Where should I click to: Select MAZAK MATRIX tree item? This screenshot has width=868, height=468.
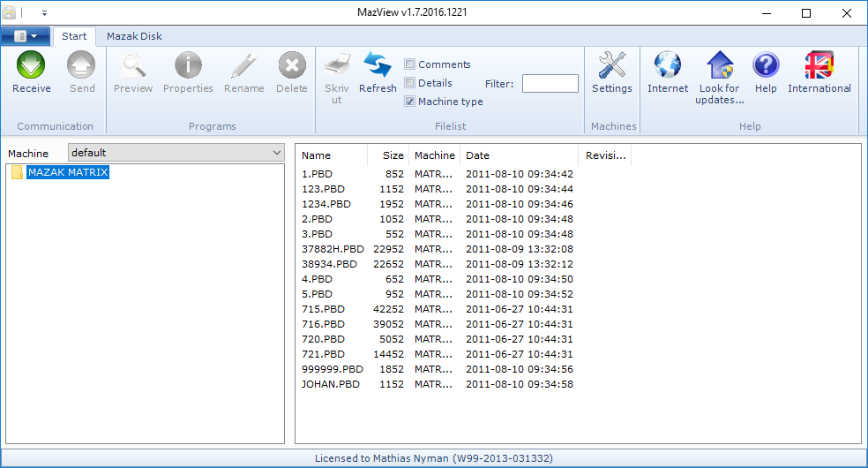click(68, 172)
